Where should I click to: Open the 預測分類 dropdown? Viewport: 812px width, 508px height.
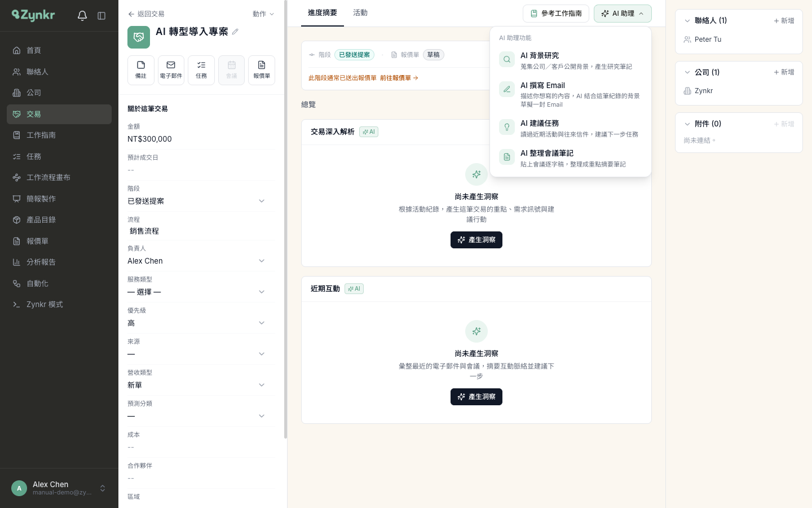(196, 416)
